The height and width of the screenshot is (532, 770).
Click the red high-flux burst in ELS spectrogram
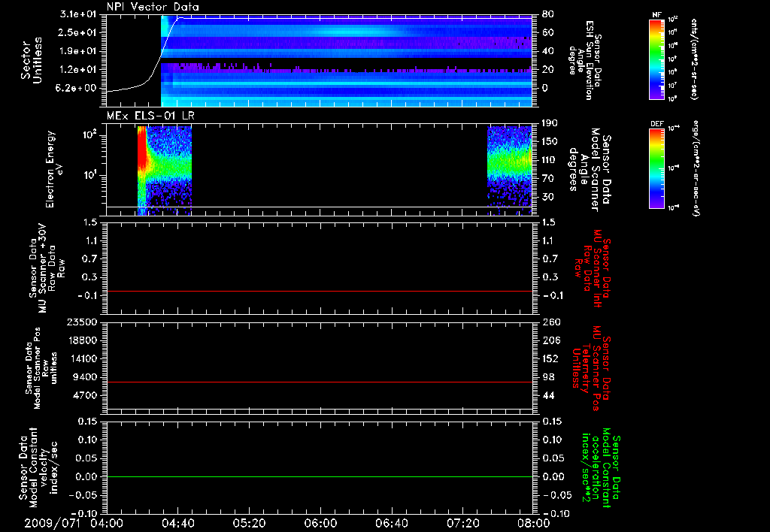tap(142, 147)
